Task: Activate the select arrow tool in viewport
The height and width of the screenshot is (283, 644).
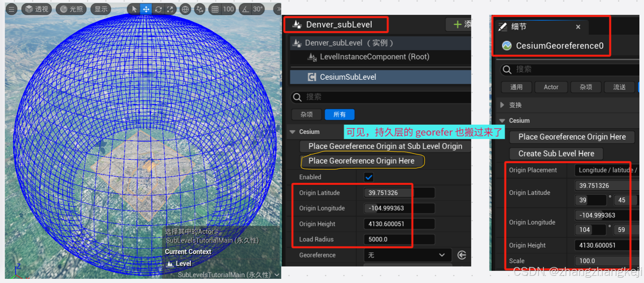Action: click(x=134, y=9)
